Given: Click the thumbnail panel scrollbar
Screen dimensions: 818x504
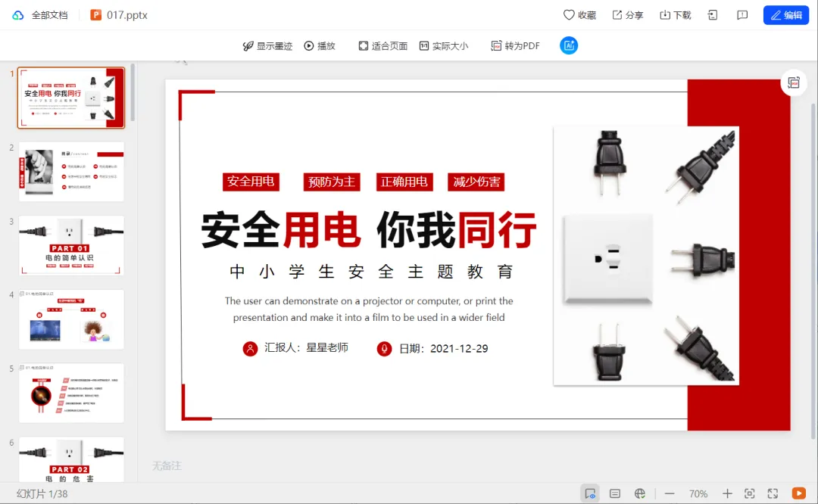Looking at the screenshot, I should coord(133,92).
